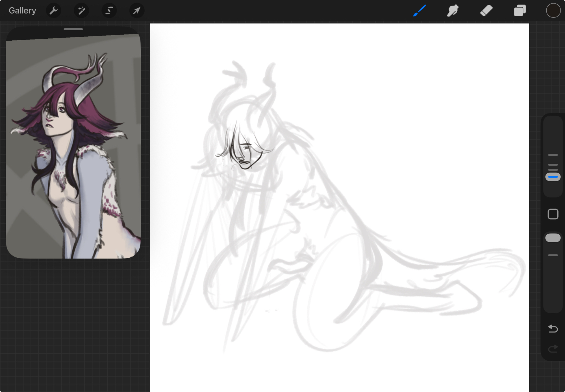This screenshot has height=392, width=565.
Task: Click the reference window drag handle
Action: pos(73,29)
